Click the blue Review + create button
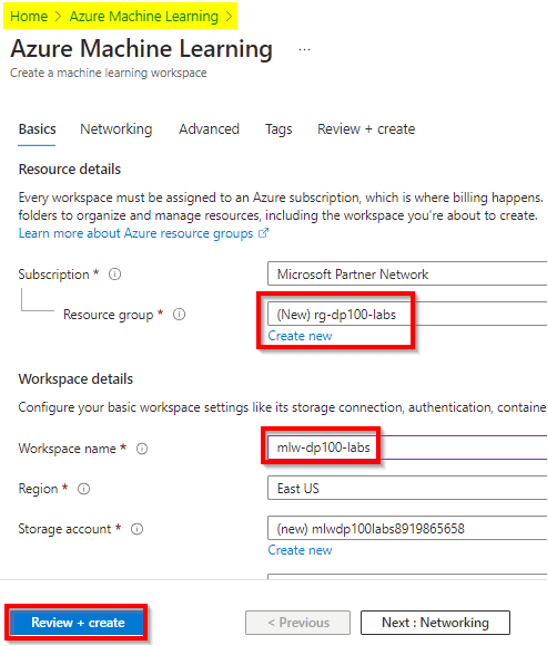This screenshot has width=548, height=646. (x=77, y=622)
